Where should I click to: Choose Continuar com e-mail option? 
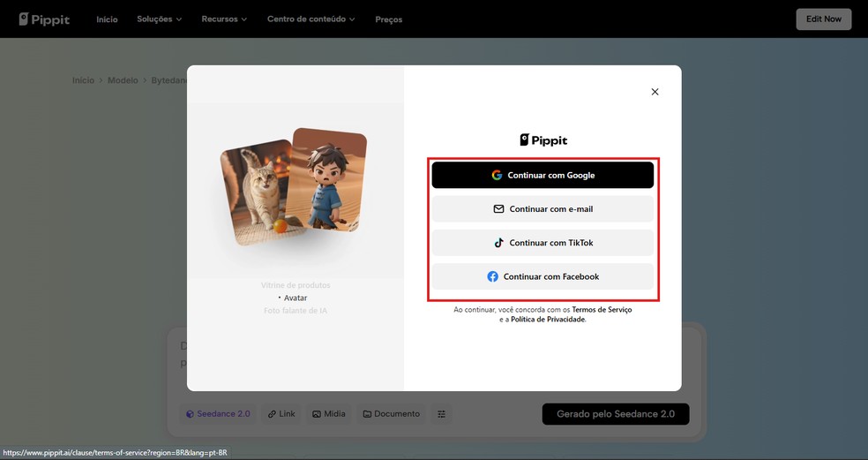pyautogui.click(x=542, y=209)
